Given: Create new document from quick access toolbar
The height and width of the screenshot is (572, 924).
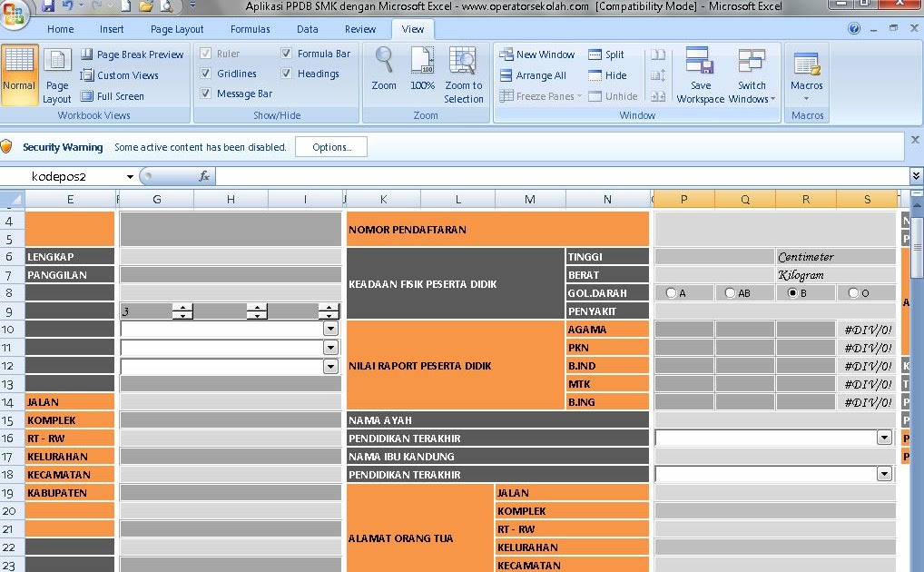Looking at the screenshot, I should [126, 6].
